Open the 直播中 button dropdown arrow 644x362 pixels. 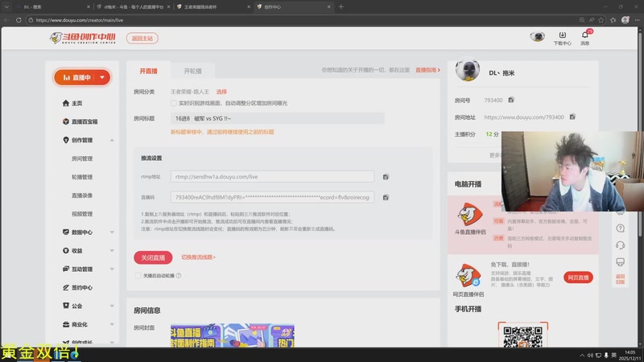(102, 77)
